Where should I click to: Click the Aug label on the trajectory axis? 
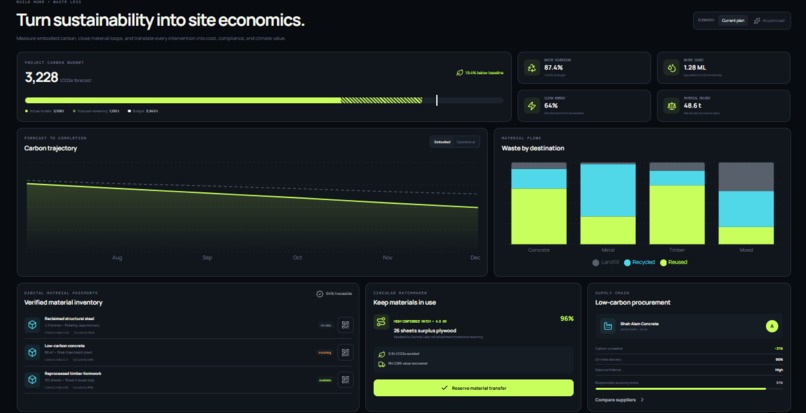pos(117,258)
